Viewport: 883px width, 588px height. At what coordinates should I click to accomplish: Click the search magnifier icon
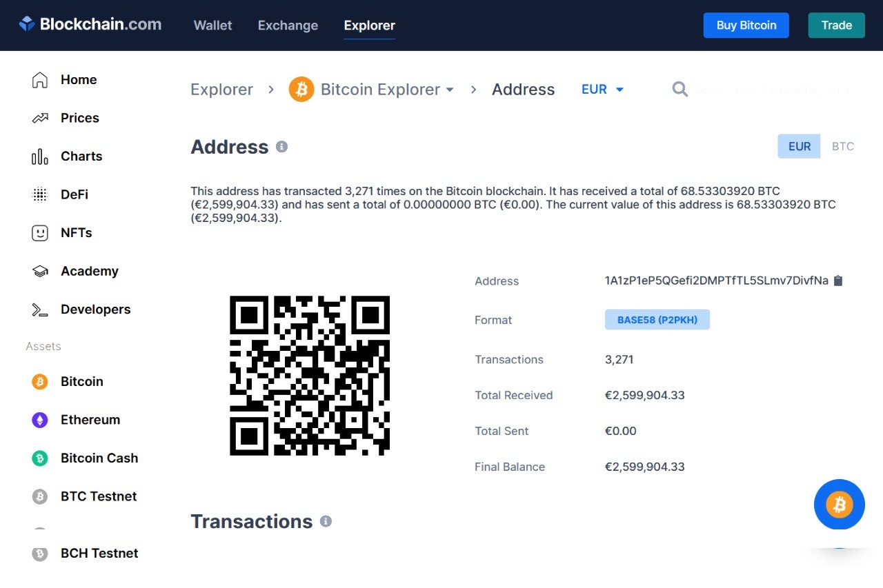coord(679,90)
